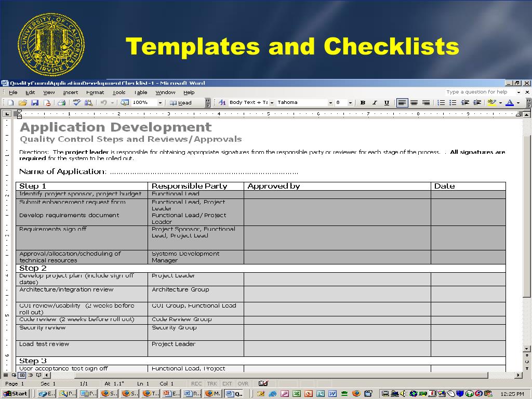Select the Print Layout view button

(x=22, y=375)
